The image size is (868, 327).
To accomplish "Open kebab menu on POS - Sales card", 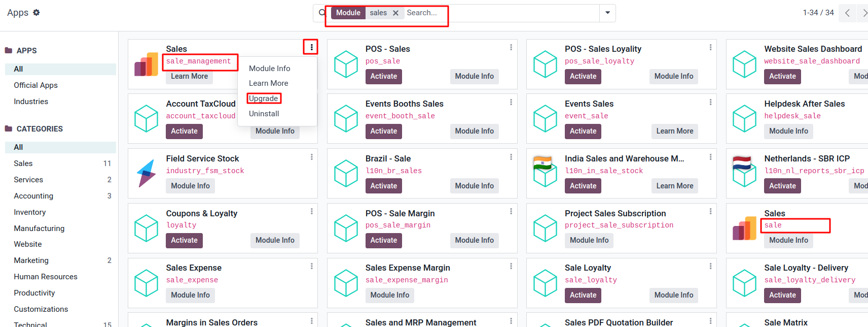I will coord(511,47).
